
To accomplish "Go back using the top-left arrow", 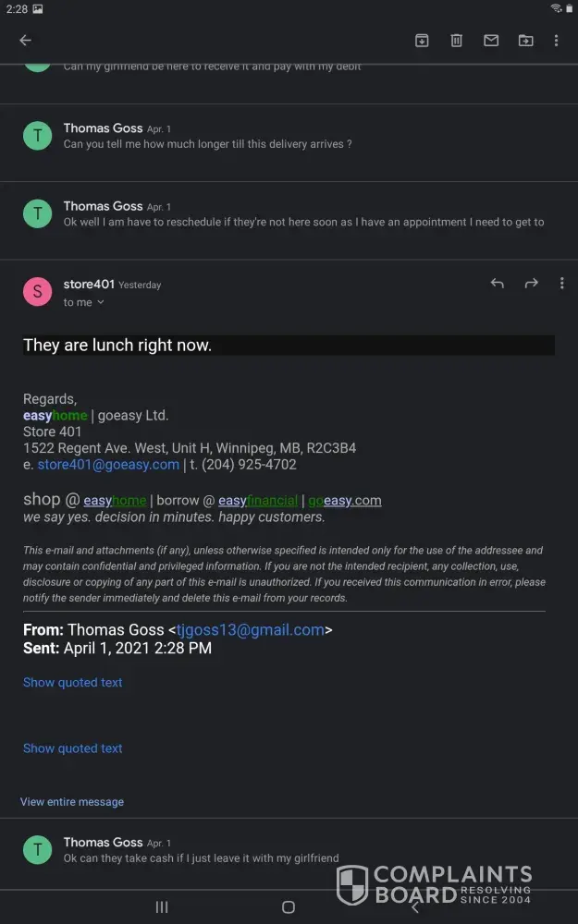I will point(25,41).
